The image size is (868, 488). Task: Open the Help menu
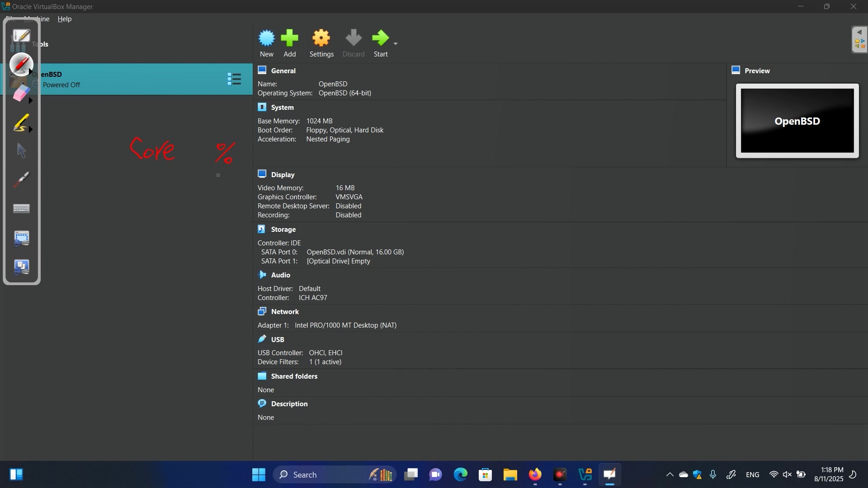tap(64, 19)
